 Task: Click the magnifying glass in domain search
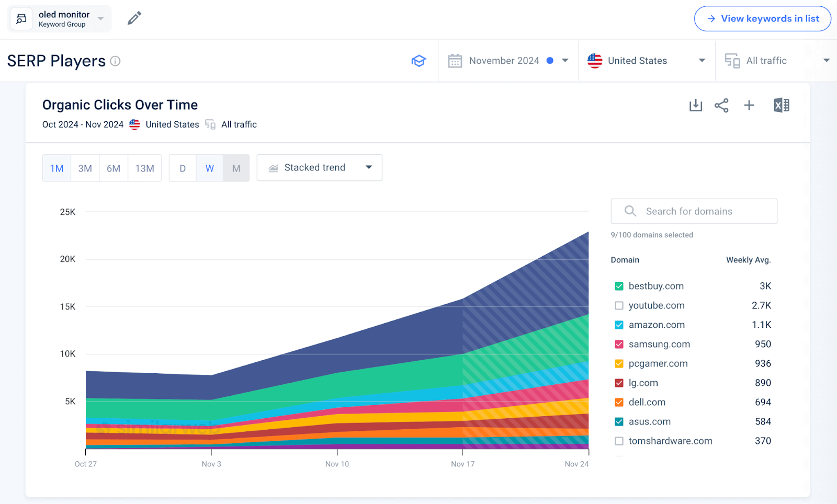630,211
